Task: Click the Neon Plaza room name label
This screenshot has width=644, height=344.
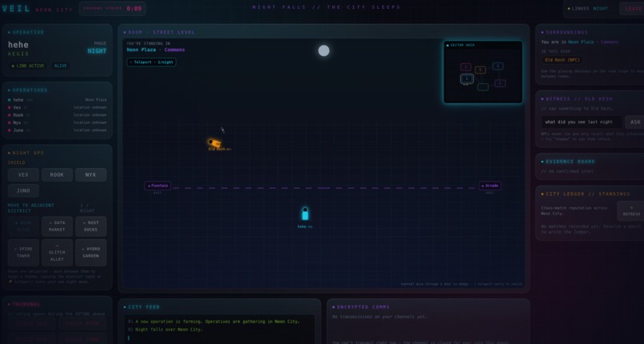Action: [x=141, y=50]
